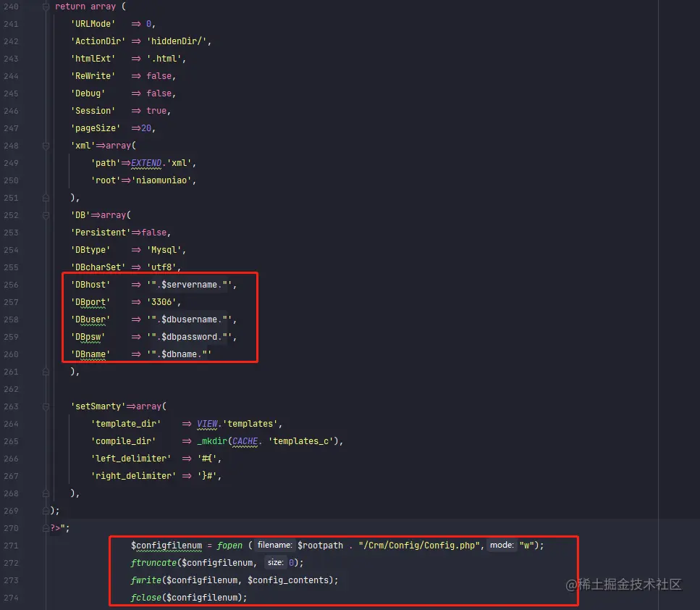Click the 'right_delimiter' key
This screenshot has width=700, height=610.
coord(133,476)
